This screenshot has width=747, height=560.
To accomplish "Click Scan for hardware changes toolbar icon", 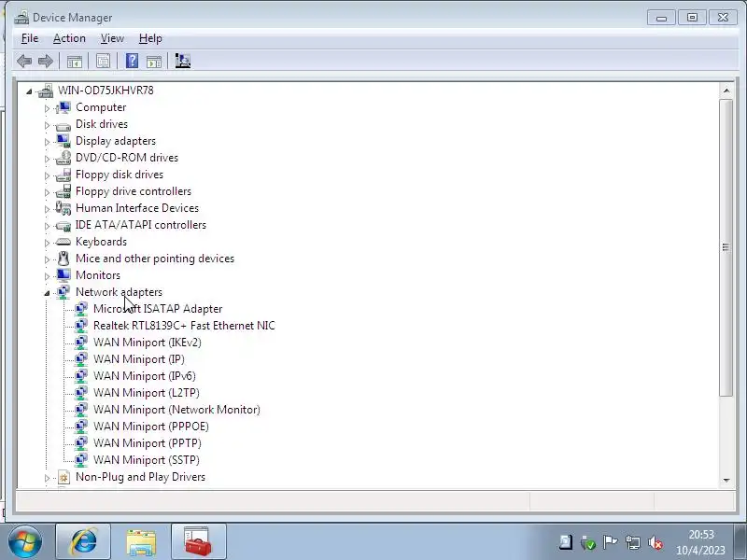I will [x=182, y=61].
